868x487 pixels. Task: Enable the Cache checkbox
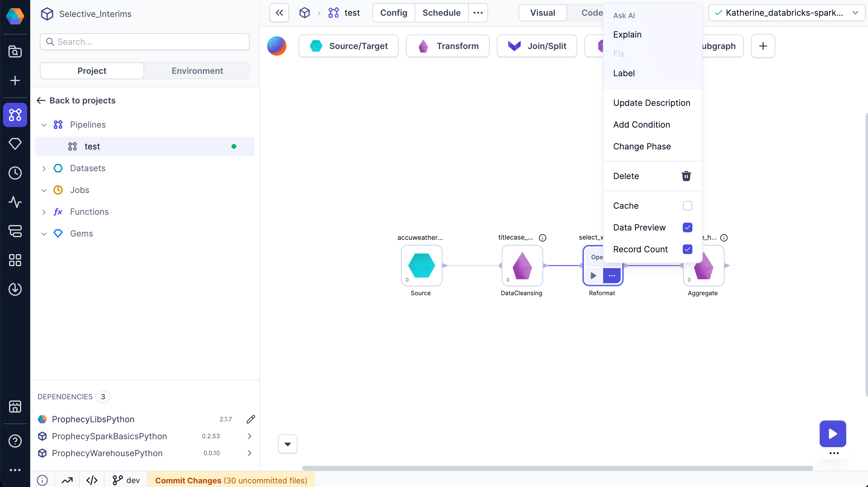[x=687, y=206]
